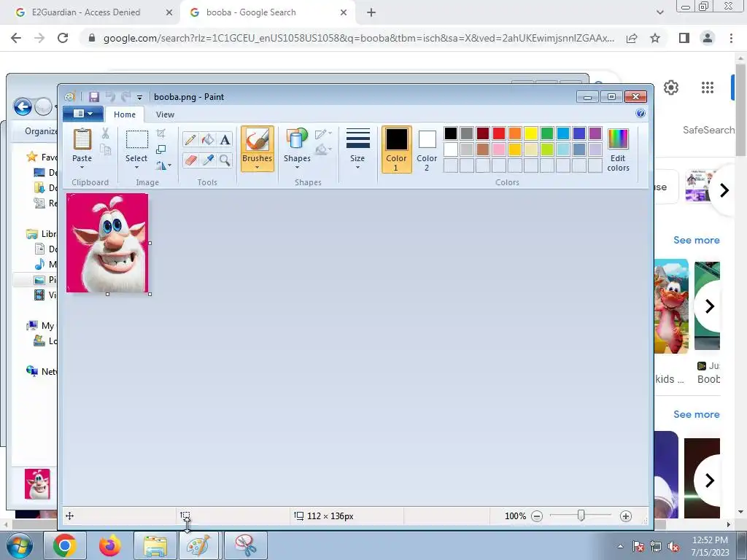
Task: Expand the Size dropdown arrow
Action: pyautogui.click(x=357, y=167)
